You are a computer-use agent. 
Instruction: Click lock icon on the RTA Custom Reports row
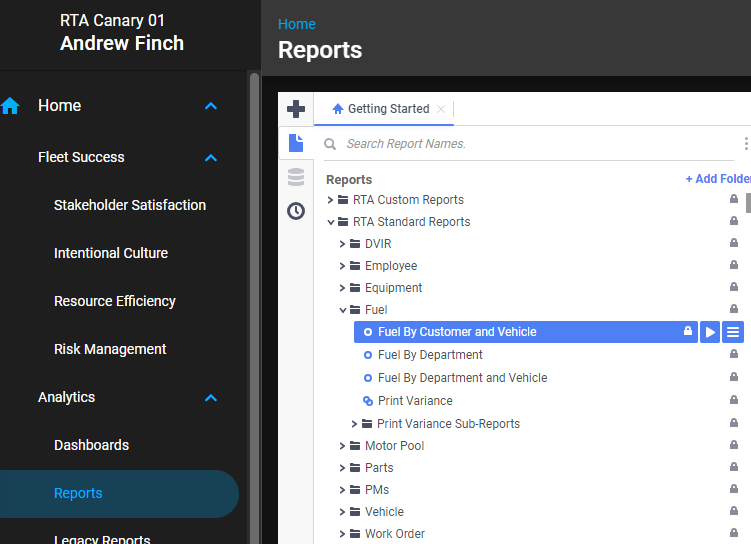coord(734,200)
